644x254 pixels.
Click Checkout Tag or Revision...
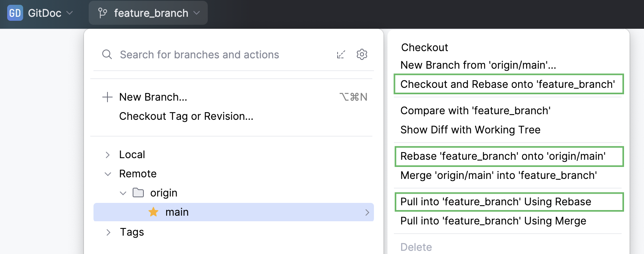(186, 116)
